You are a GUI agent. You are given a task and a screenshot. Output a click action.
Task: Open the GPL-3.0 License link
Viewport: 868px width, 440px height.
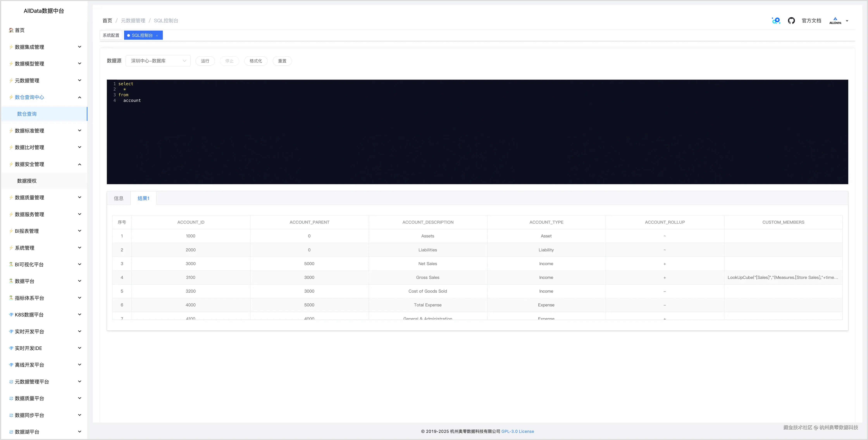click(518, 431)
